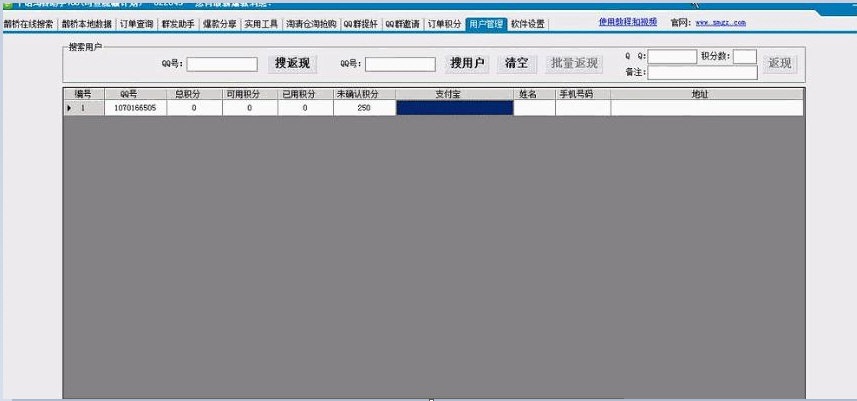Screen dimensions: 857x401
Task: Focus the QQ号 field beside 搜返现
Action: coord(222,65)
